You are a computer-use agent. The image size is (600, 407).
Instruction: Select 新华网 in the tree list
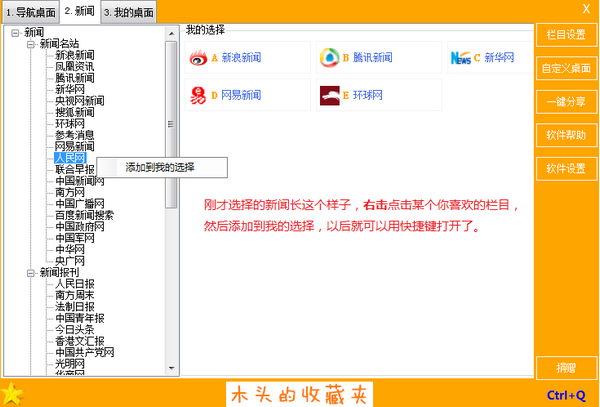tap(70, 90)
